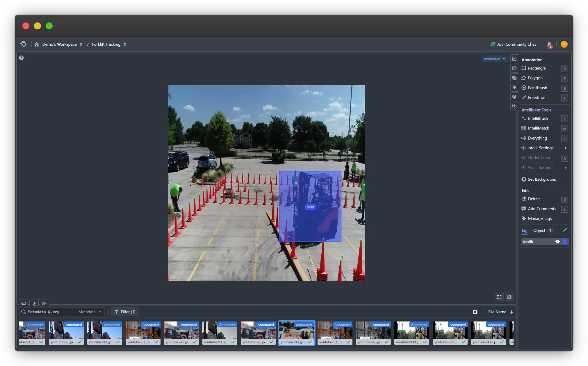Toggle forklift tag visibility eye
The image size is (588, 366).
pyautogui.click(x=557, y=242)
